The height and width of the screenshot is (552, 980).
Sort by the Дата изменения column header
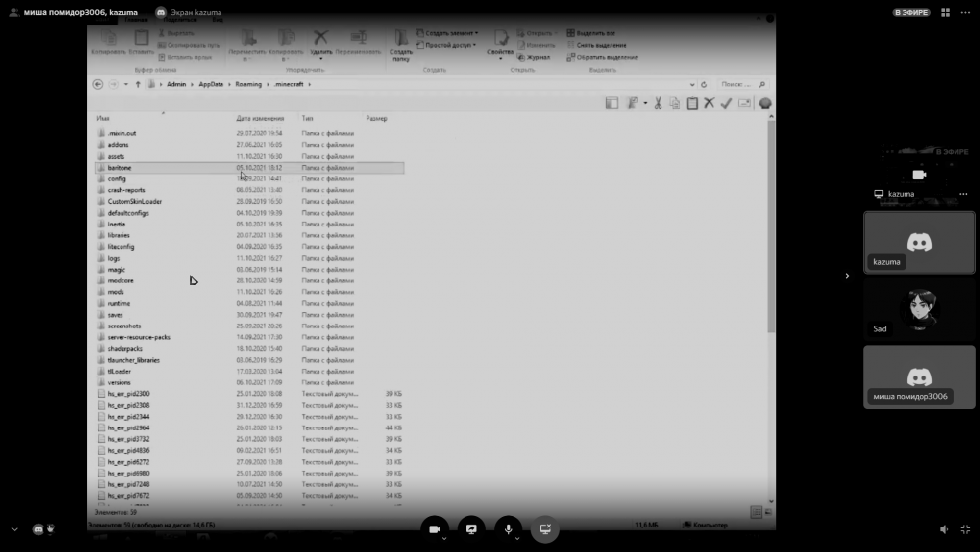pos(260,118)
